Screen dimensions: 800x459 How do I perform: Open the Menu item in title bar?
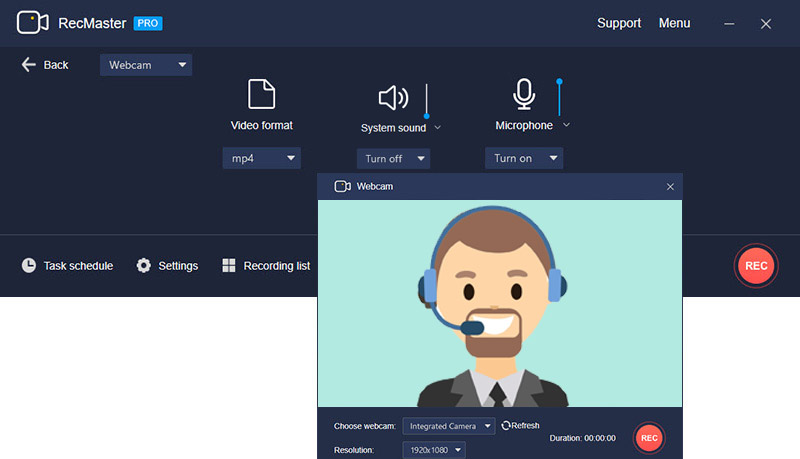[x=674, y=23]
